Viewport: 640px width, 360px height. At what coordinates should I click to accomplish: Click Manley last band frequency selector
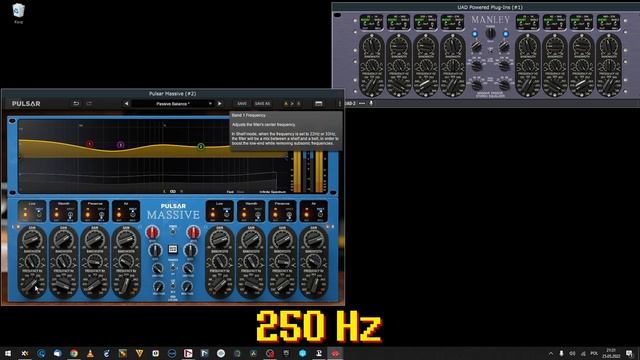[608, 85]
